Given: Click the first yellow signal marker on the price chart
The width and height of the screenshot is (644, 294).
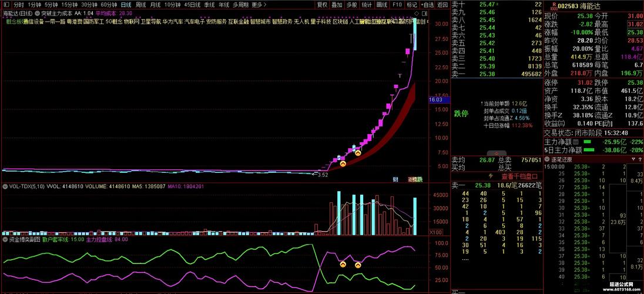Looking at the screenshot, I should pyautogui.click(x=343, y=164).
